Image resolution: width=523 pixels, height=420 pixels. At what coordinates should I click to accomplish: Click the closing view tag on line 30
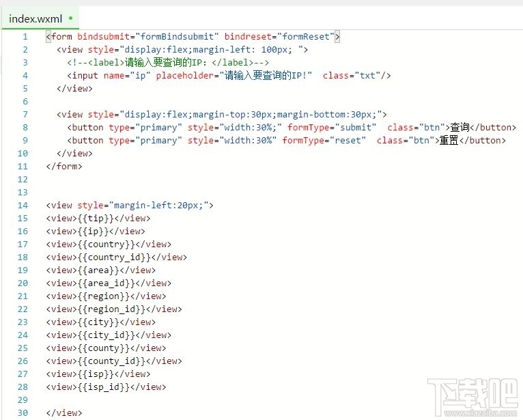(x=64, y=413)
